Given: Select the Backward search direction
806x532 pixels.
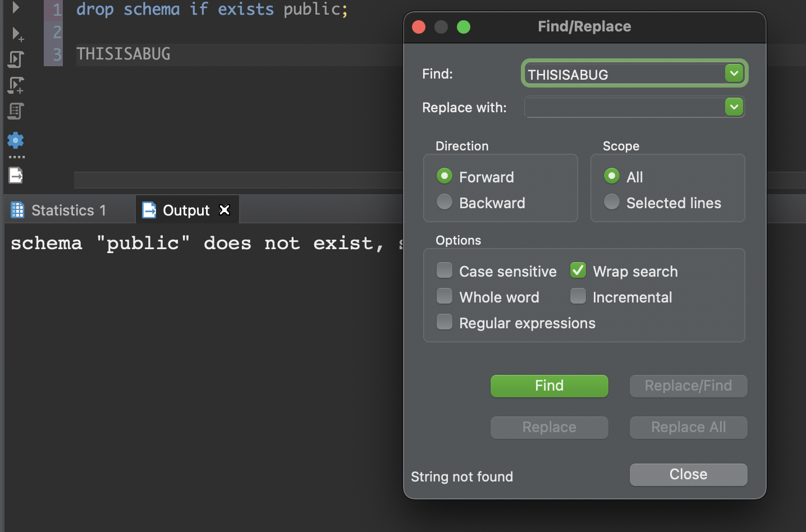Looking at the screenshot, I should (x=444, y=201).
